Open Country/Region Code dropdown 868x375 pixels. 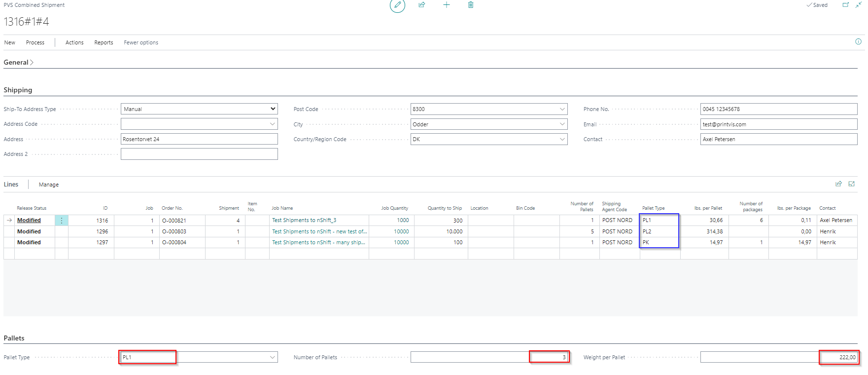pos(562,139)
